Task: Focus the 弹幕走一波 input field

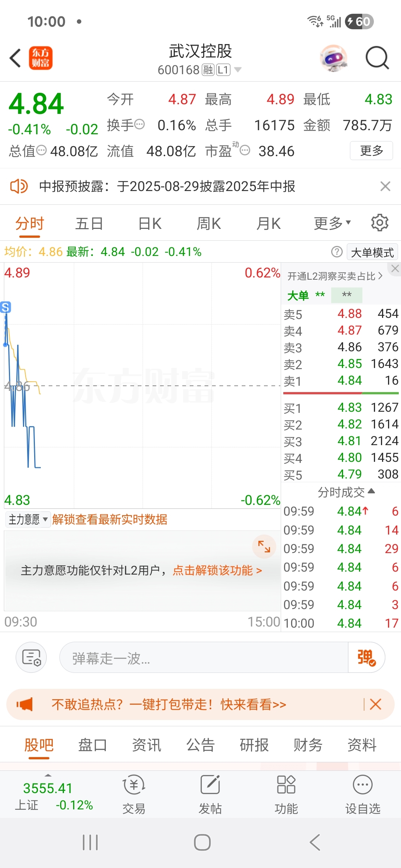Action: [203, 657]
